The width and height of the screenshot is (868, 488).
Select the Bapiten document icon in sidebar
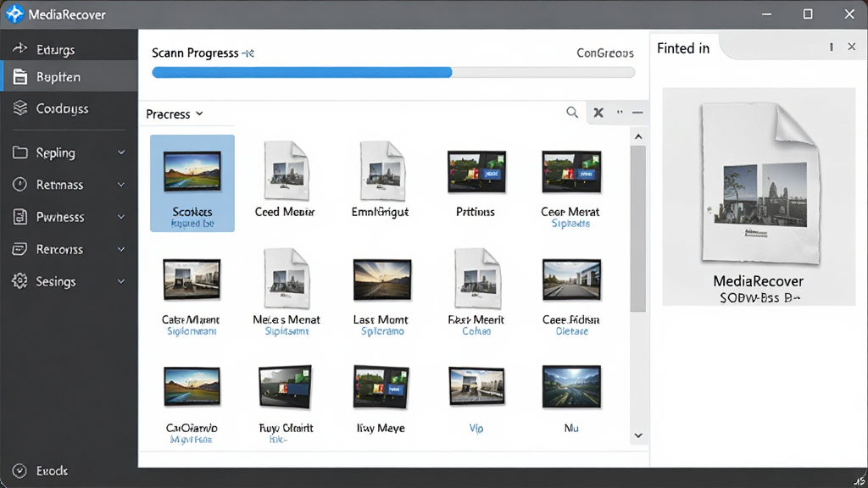20,77
